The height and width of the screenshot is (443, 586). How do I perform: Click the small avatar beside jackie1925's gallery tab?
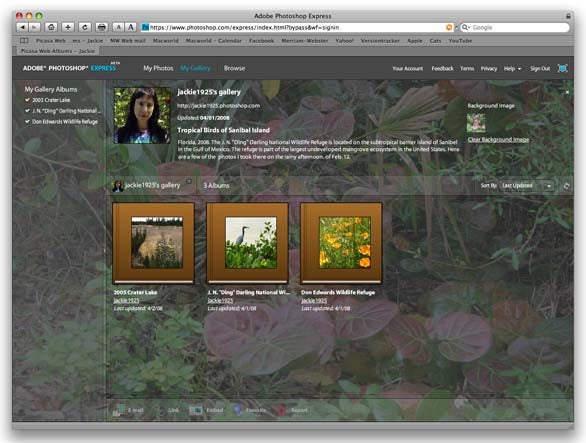click(118, 186)
